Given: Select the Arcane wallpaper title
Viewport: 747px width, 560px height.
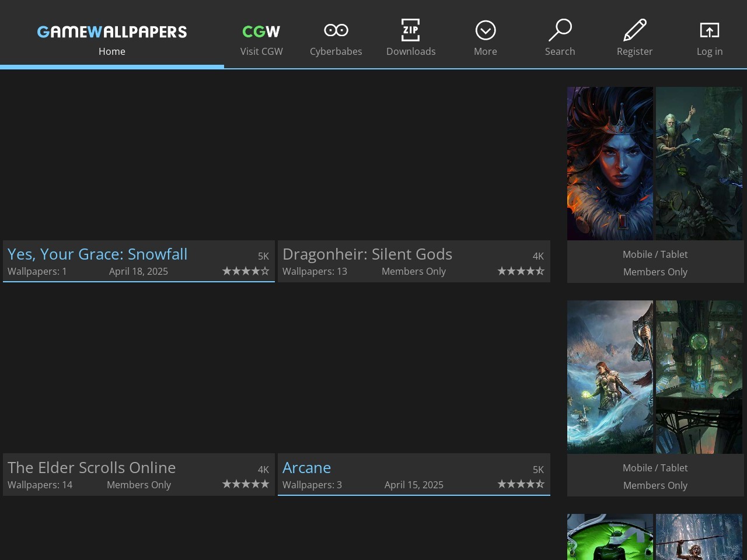Looking at the screenshot, I should 306,468.
